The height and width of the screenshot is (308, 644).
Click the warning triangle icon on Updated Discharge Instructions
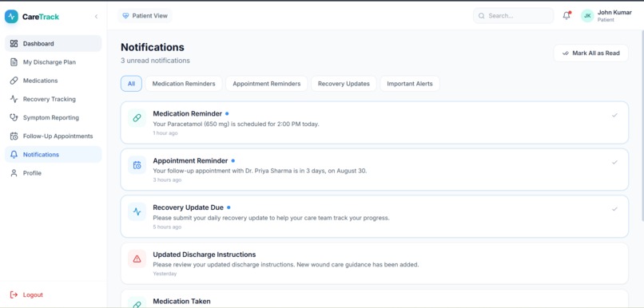pyautogui.click(x=137, y=259)
